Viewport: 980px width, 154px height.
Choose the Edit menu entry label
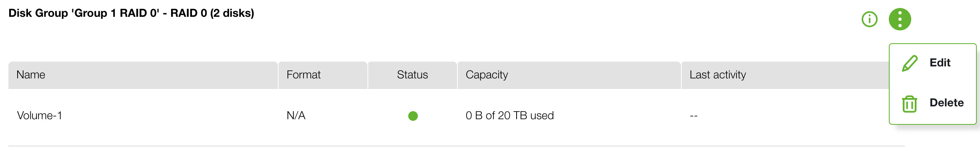click(x=940, y=63)
